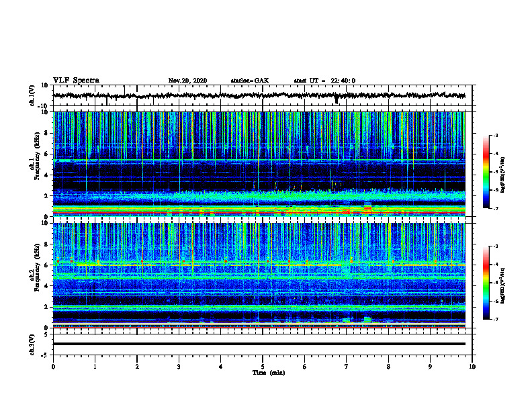Click the "Time (min)" axis label
This screenshot has width=532, height=411.
pyautogui.click(x=269, y=373)
